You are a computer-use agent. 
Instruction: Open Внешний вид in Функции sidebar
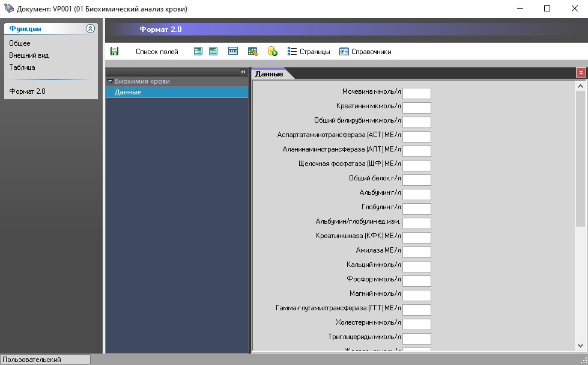(x=29, y=55)
